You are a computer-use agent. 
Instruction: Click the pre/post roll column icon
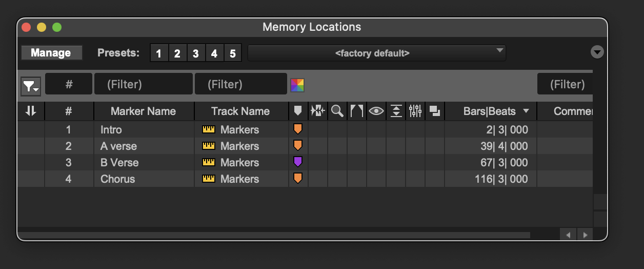[356, 111]
